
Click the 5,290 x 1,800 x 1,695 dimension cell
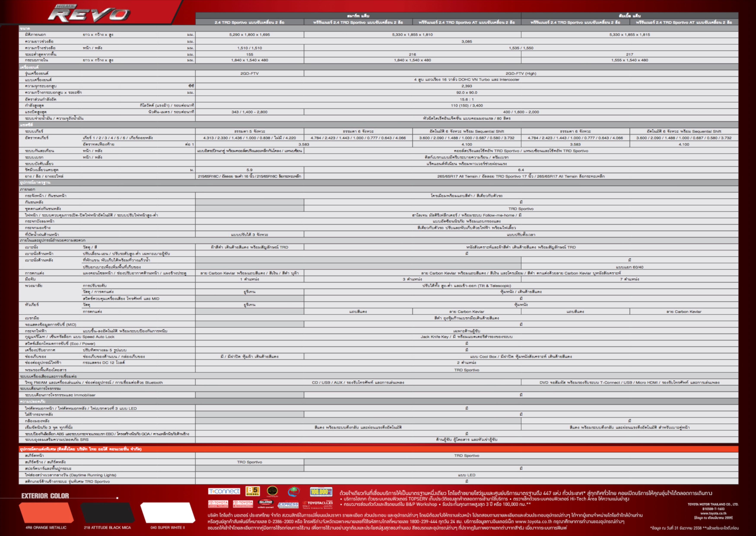pyautogui.click(x=249, y=35)
